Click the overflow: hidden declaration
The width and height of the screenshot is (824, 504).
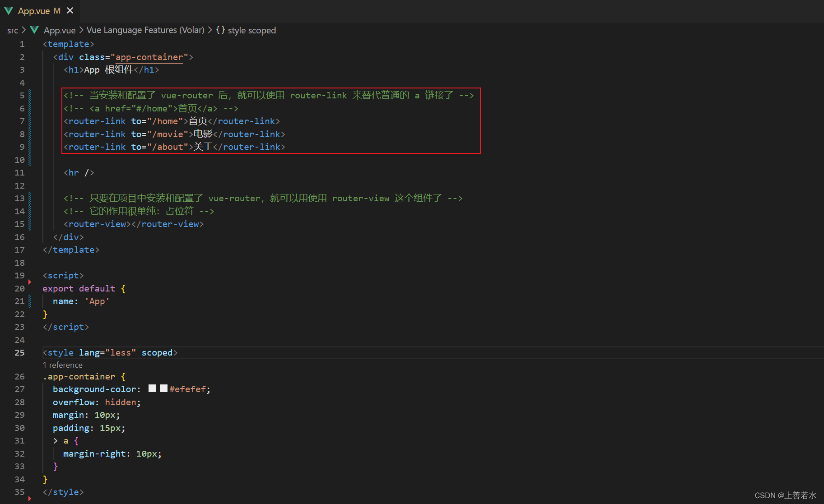[x=97, y=402]
